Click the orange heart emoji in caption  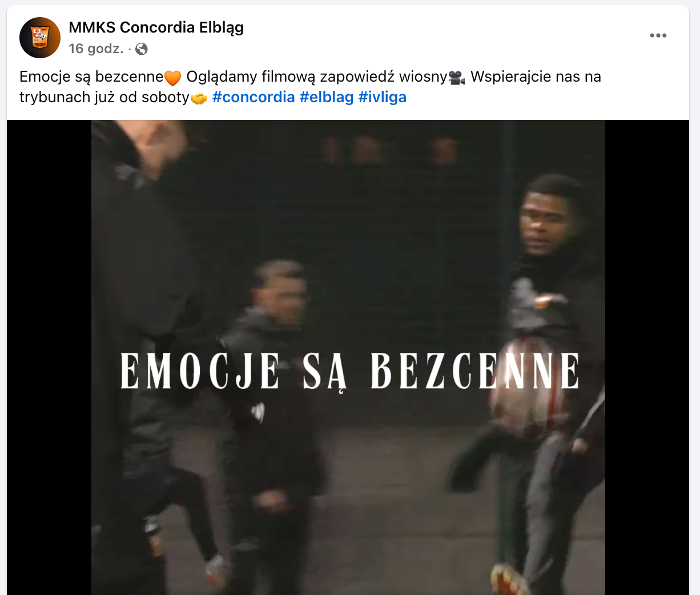172,77
